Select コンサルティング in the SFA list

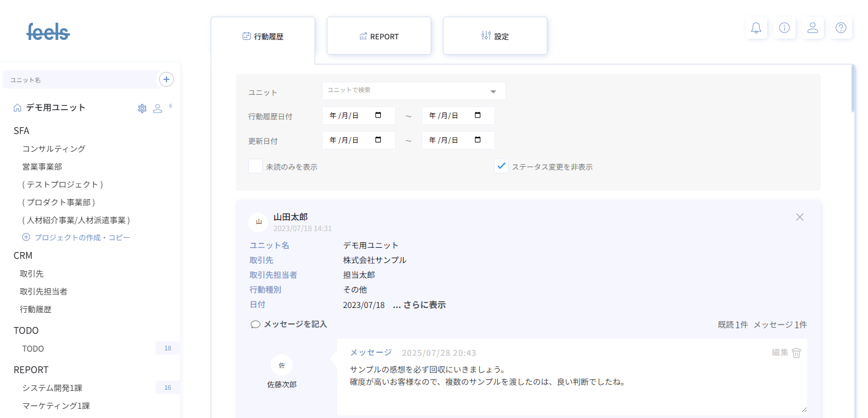pyautogui.click(x=53, y=149)
